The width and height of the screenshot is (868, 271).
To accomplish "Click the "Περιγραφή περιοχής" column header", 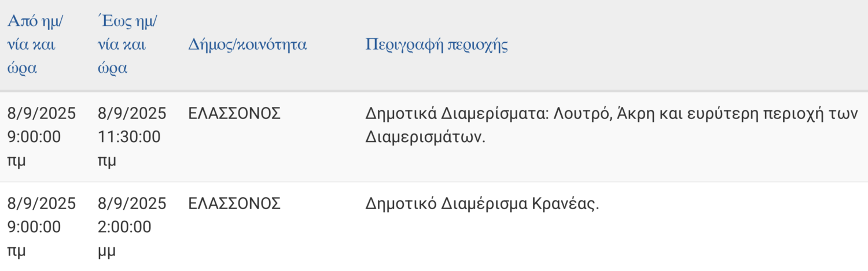I will coord(437,45).
